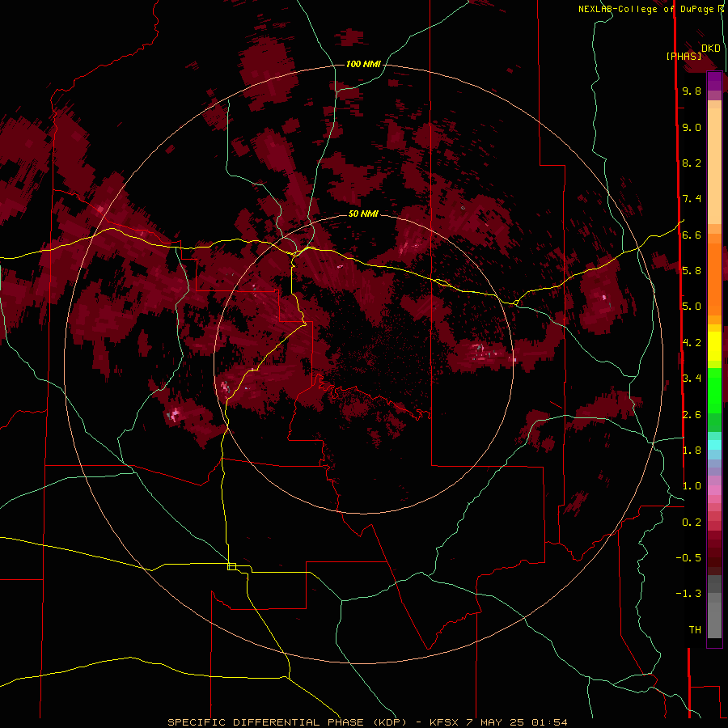Image resolution: width=728 pixels, height=728 pixels.
Task: Click the 6.6 scale label
Action: point(692,235)
